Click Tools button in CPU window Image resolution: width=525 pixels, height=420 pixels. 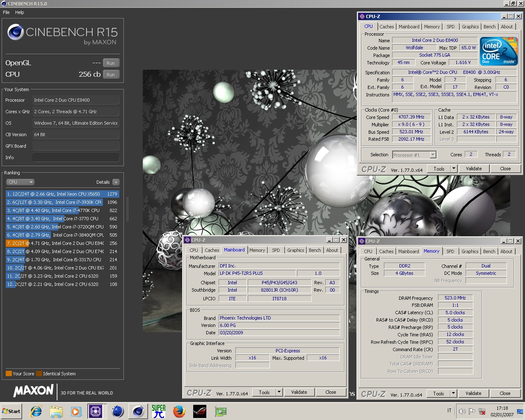(439, 169)
